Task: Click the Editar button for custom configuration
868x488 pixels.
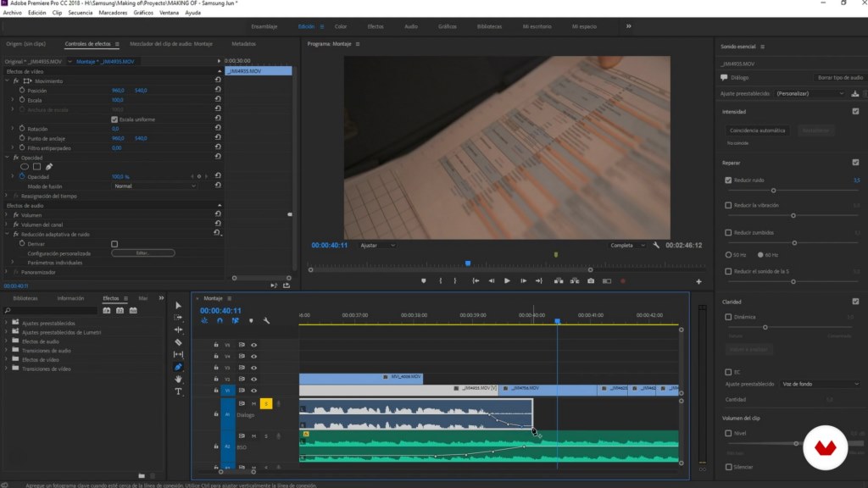Action: tap(142, 252)
